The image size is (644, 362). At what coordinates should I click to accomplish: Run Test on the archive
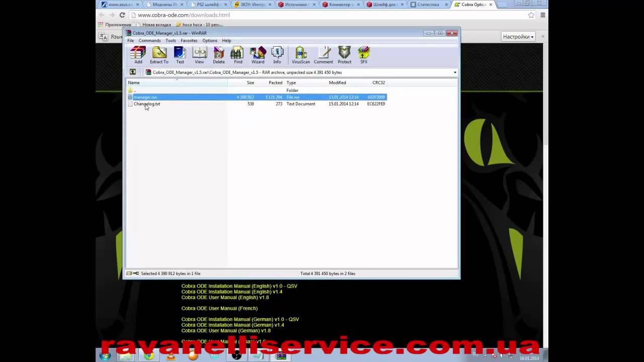click(180, 55)
